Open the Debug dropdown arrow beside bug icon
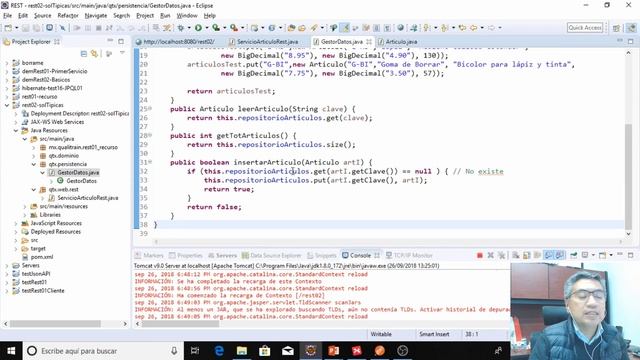 189,28
